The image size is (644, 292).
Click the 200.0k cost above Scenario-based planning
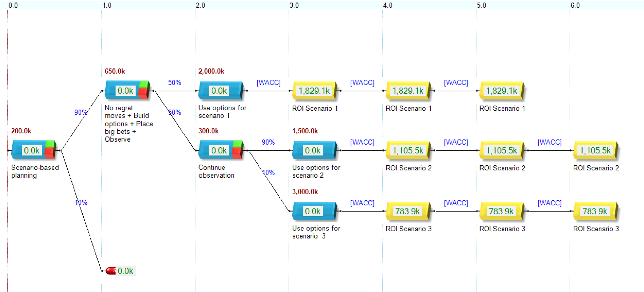pyautogui.click(x=21, y=131)
